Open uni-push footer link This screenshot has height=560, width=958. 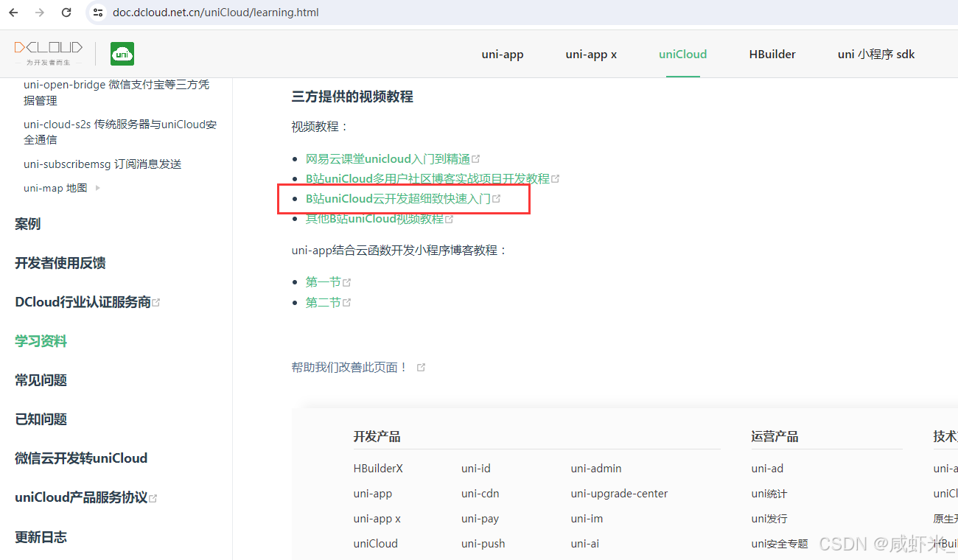point(483,544)
